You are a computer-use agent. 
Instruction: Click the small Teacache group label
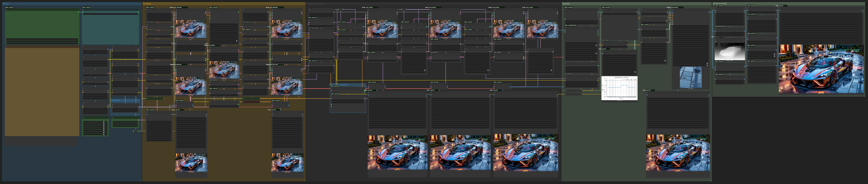115,100
